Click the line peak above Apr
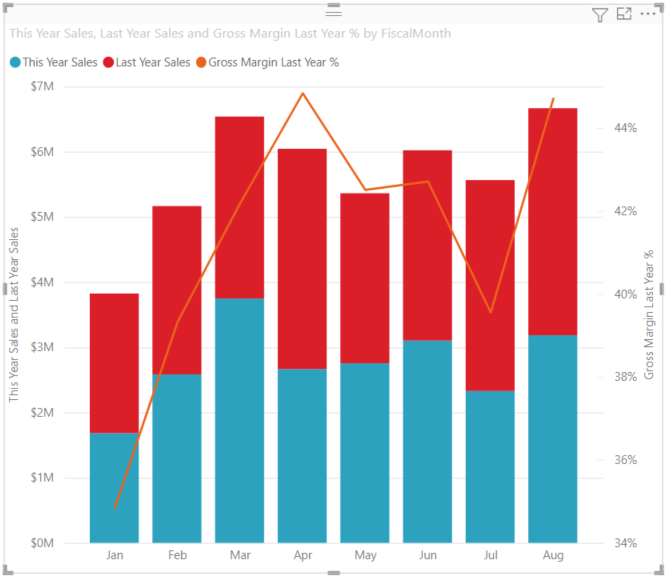Viewport: 667px width, 577px height. click(x=303, y=93)
